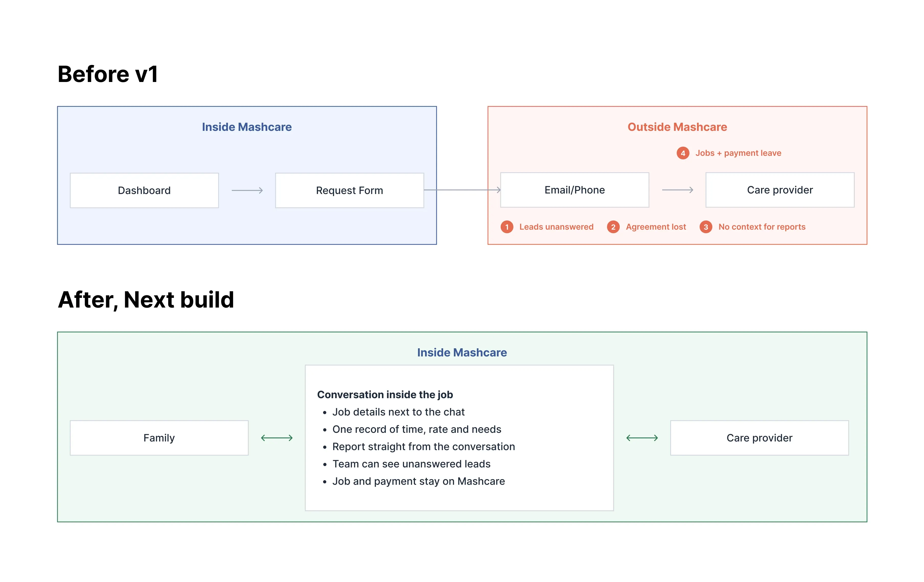Click the Email/Phone box

(x=574, y=190)
